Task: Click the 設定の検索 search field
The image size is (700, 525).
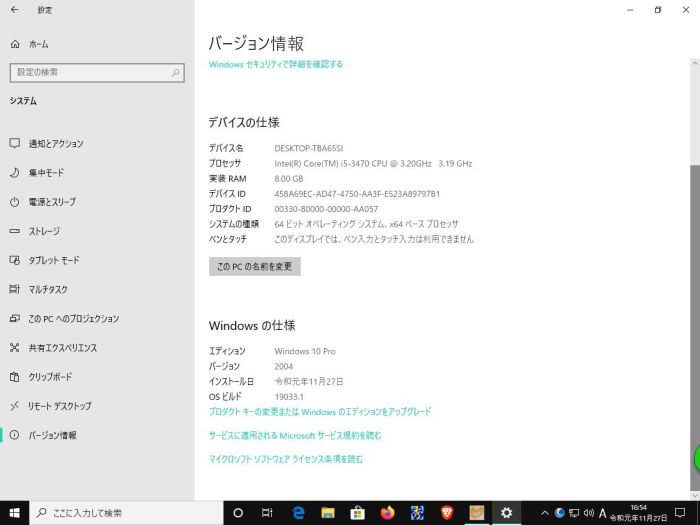Action: [97, 72]
